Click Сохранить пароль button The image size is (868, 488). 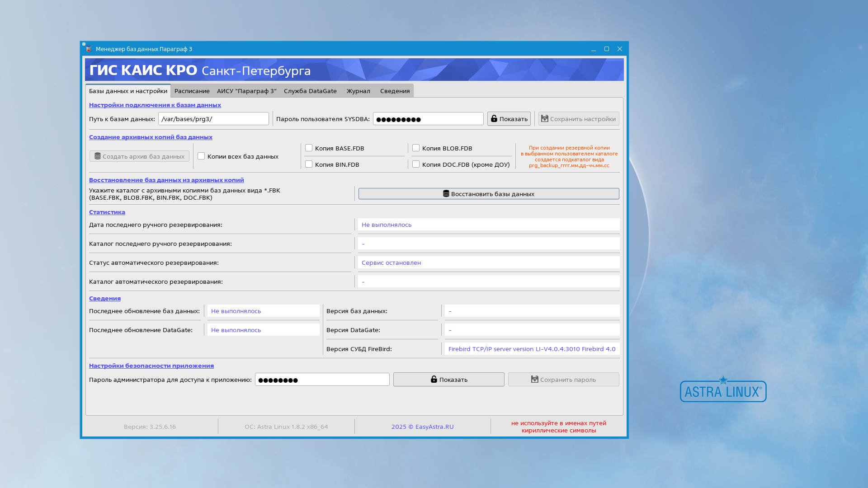coord(563,380)
